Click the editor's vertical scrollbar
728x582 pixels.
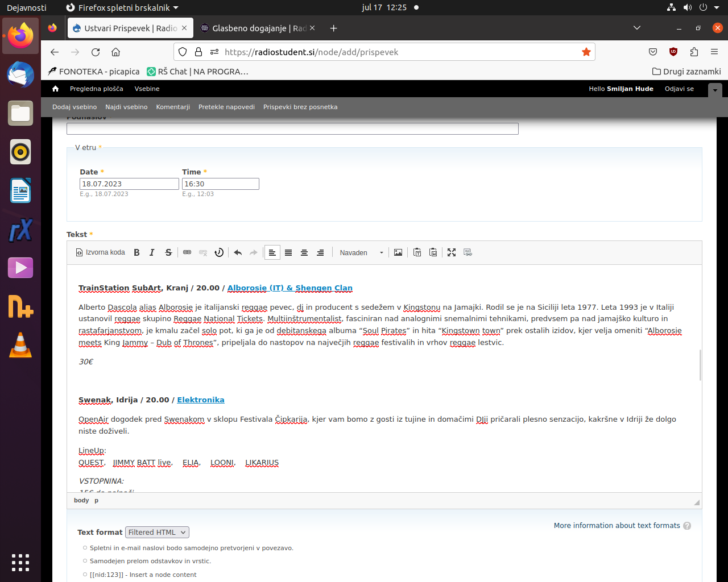tap(700, 365)
